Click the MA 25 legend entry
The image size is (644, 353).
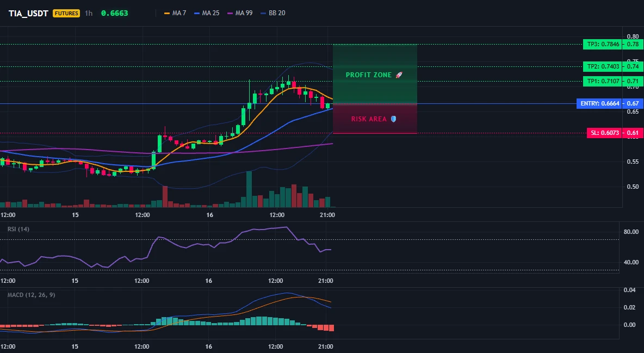(207, 13)
